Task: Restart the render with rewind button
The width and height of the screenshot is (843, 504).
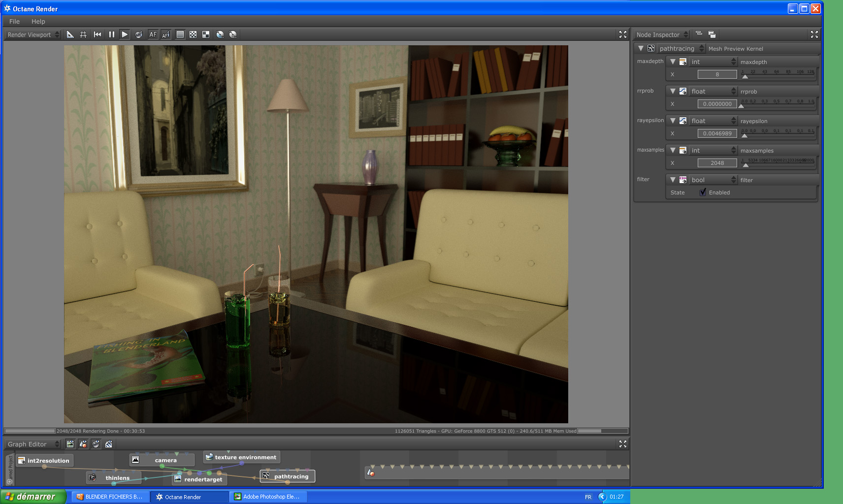Action: pos(97,34)
